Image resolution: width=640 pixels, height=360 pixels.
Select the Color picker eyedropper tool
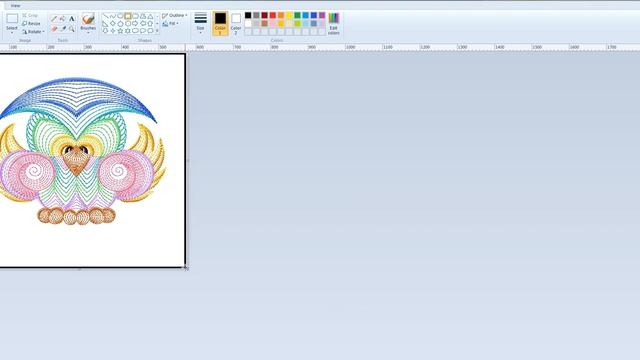point(63,29)
